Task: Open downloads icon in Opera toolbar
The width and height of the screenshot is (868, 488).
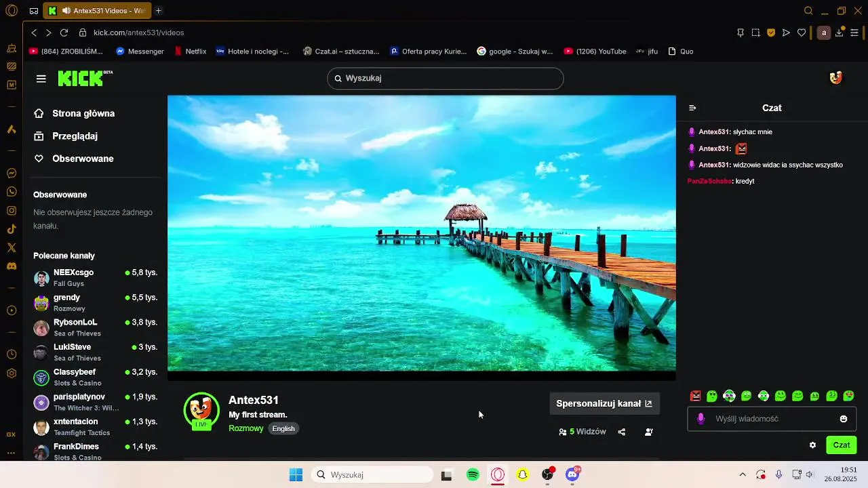Action: pyautogui.click(x=840, y=33)
